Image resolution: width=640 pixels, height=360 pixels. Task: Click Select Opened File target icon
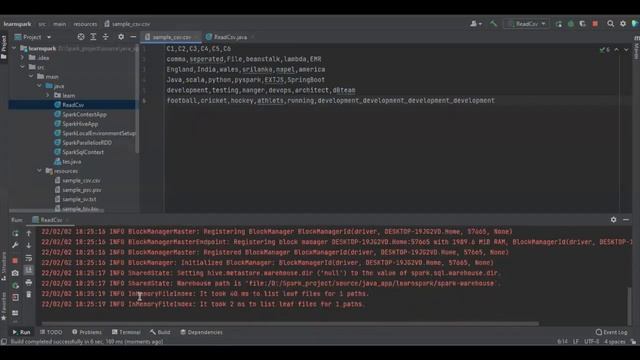click(x=81, y=37)
